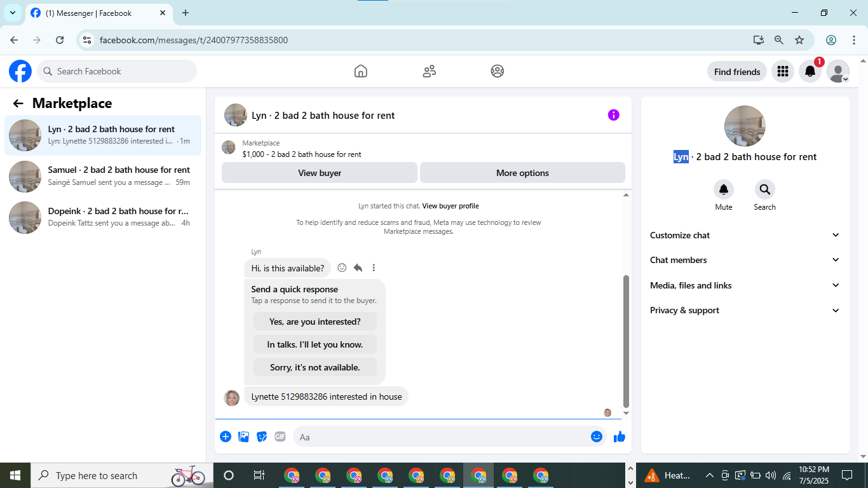Send 'Sorry, it's not available.' response
The image size is (868, 488).
click(x=315, y=367)
